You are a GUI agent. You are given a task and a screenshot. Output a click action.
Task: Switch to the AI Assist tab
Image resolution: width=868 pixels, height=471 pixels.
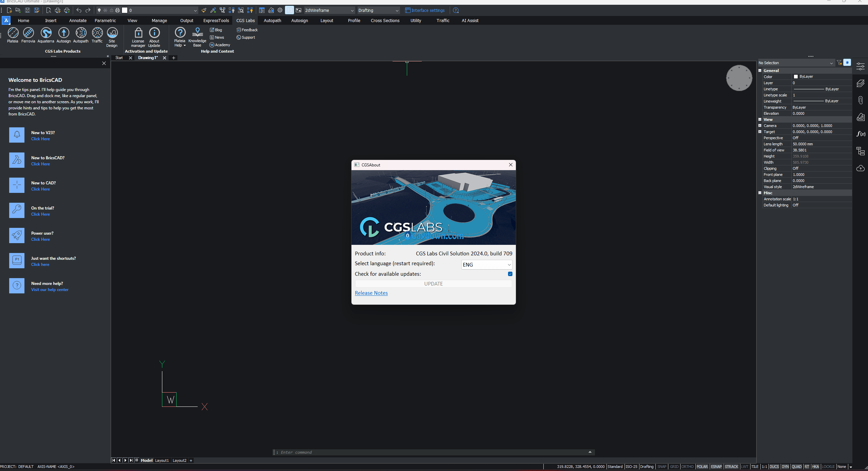click(x=470, y=20)
